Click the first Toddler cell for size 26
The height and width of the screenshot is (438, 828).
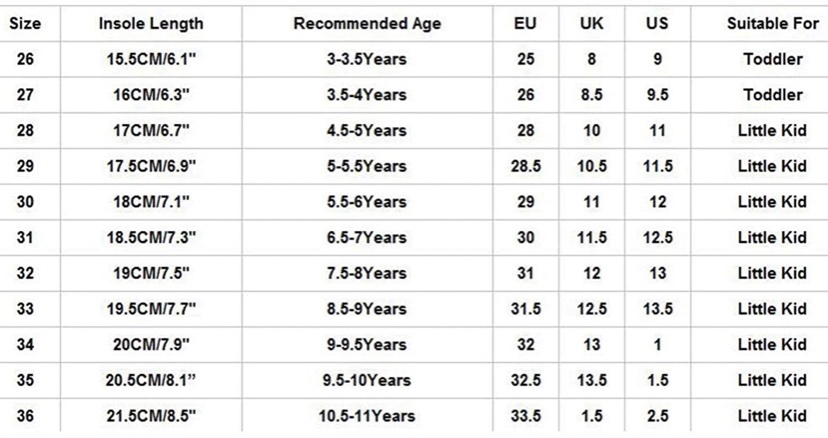tap(773, 59)
